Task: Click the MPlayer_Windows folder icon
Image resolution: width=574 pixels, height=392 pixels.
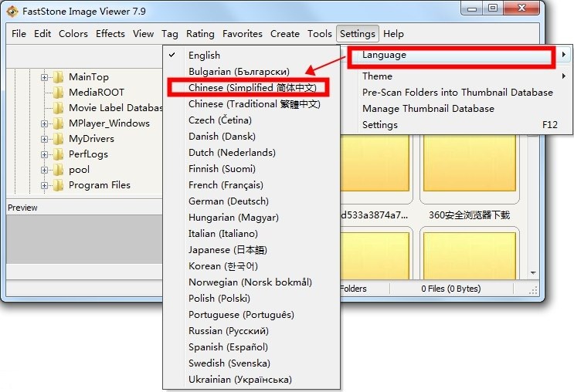Action: click(58, 123)
